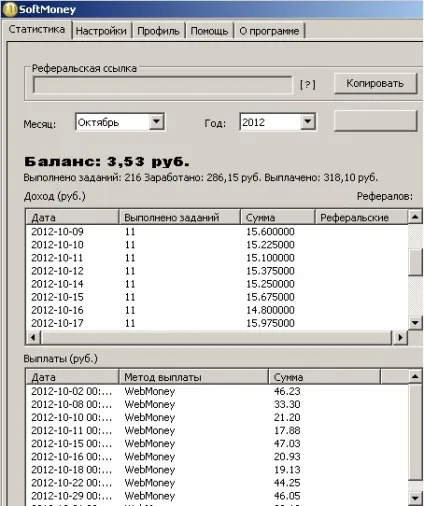This screenshot has width=424, height=506.
Task: Sort income table by Дата column header
Action: pyautogui.click(x=72, y=217)
